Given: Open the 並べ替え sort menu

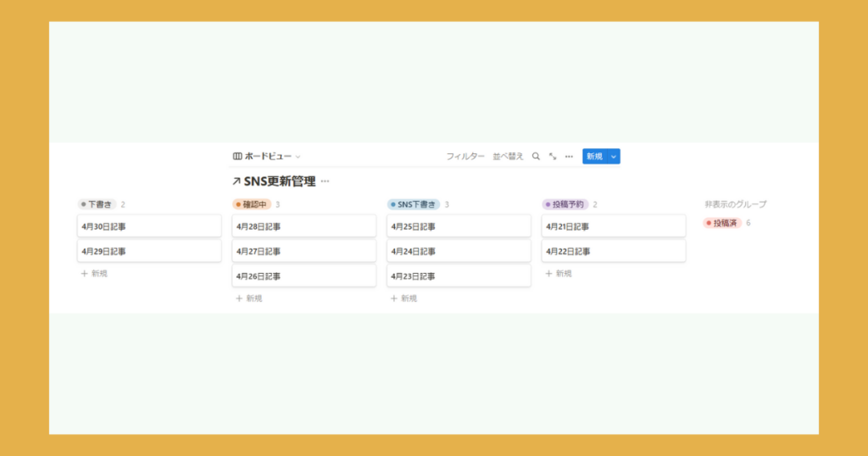Looking at the screenshot, I should [x=509, y=157].
